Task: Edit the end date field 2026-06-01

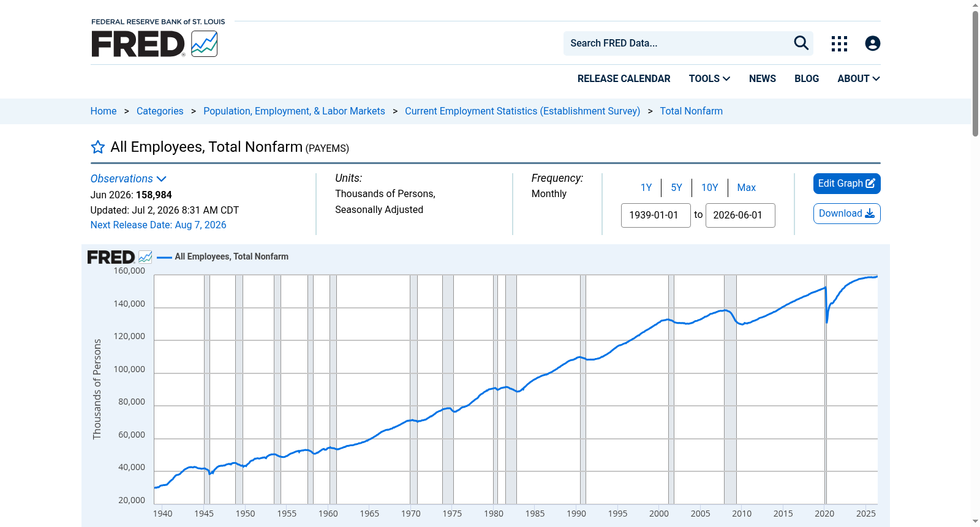Action: (741, 215)
